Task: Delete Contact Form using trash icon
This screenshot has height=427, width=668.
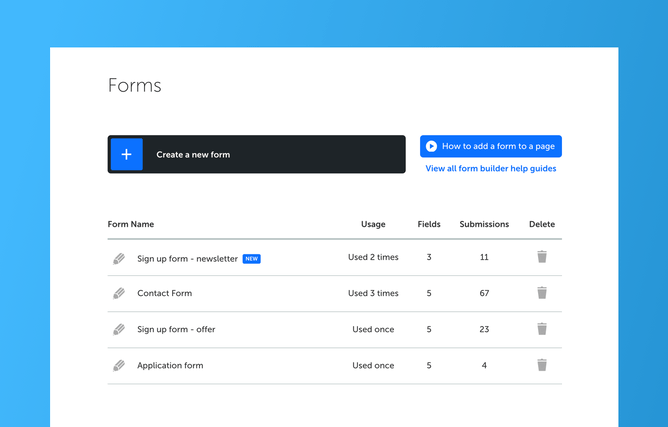Action: point(541,293)
